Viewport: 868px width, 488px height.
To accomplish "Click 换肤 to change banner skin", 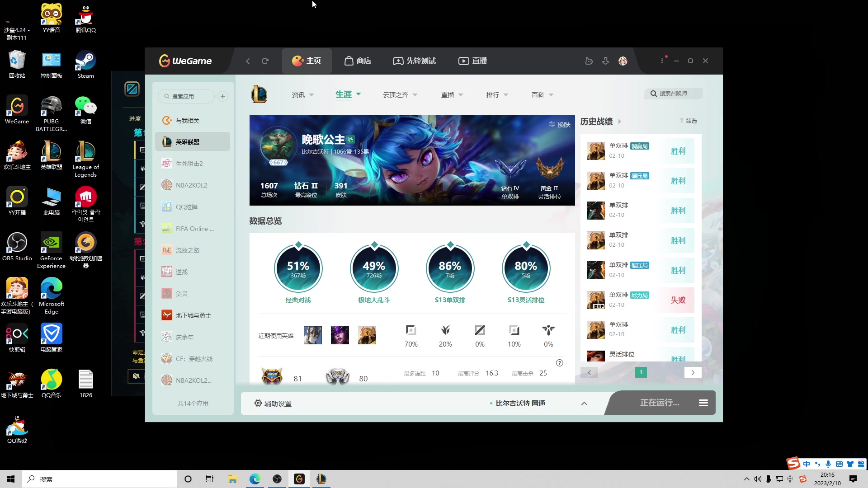I will [560, 125].
